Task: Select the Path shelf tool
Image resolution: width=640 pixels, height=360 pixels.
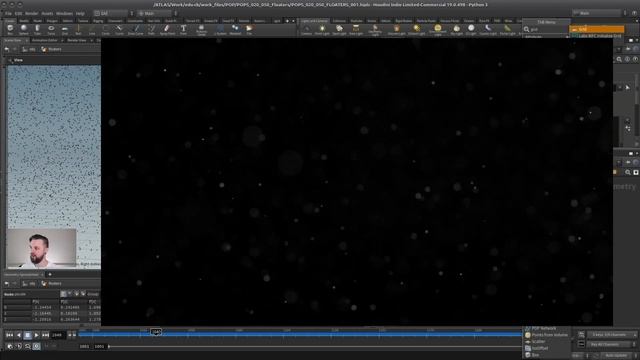Action: tap(151, 29)
